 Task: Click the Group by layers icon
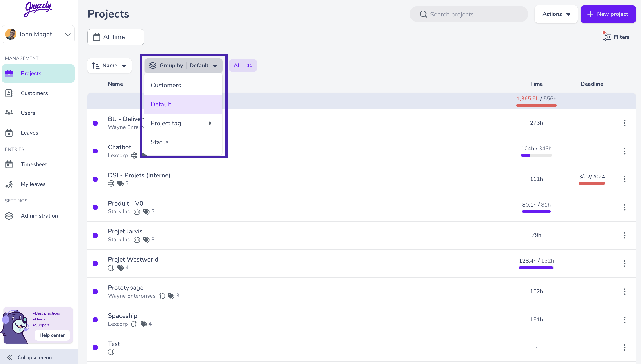click(x=153, y=66)
